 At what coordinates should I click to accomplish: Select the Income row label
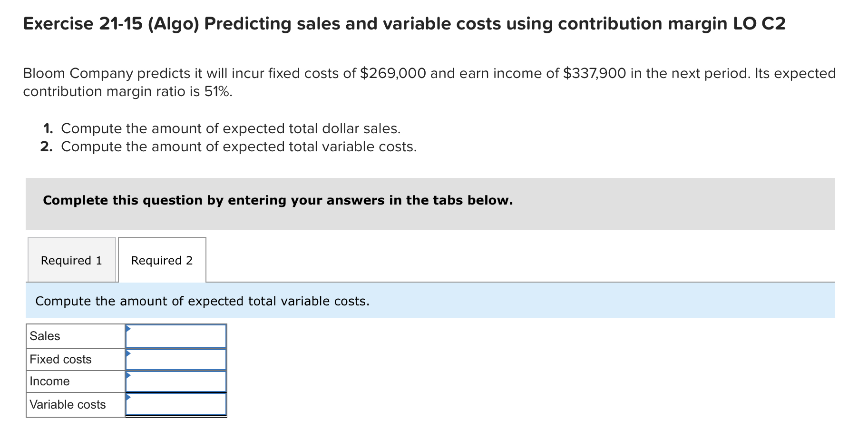point(49,381)
